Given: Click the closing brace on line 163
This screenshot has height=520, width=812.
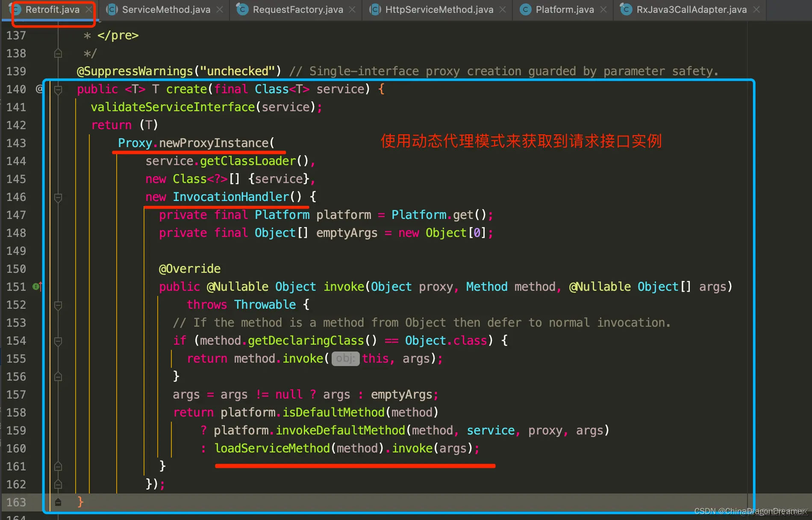Looking at the screenshot, I should pos(80,502).
